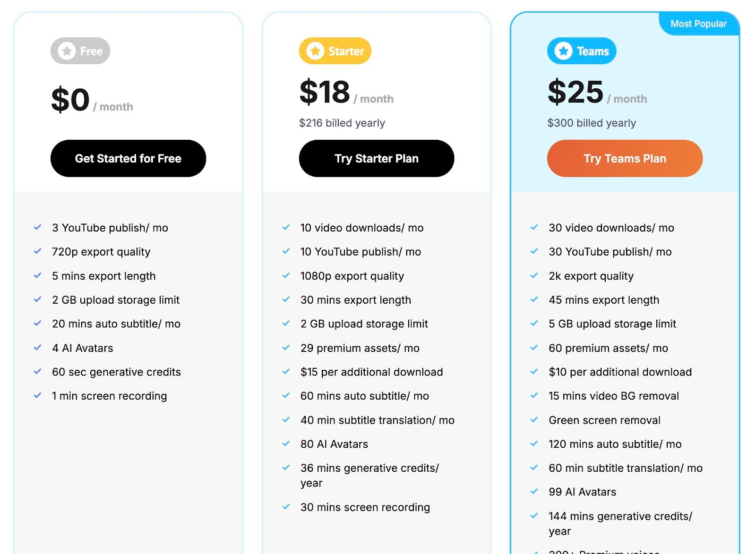This screenshot has width=756, height=554.
Task: Click the $300 billed yearly text
Action: (x=592, y=123)
